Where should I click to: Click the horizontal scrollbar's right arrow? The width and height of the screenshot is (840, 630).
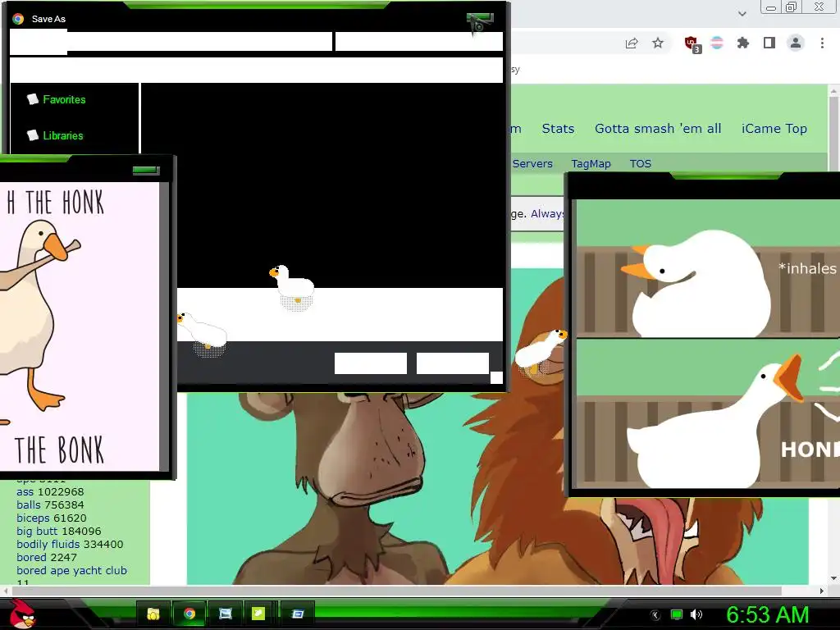(822, 591)
